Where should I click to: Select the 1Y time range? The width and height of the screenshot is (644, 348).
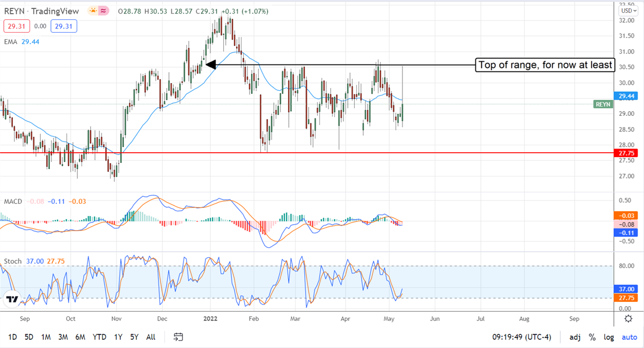click(118, 337)
